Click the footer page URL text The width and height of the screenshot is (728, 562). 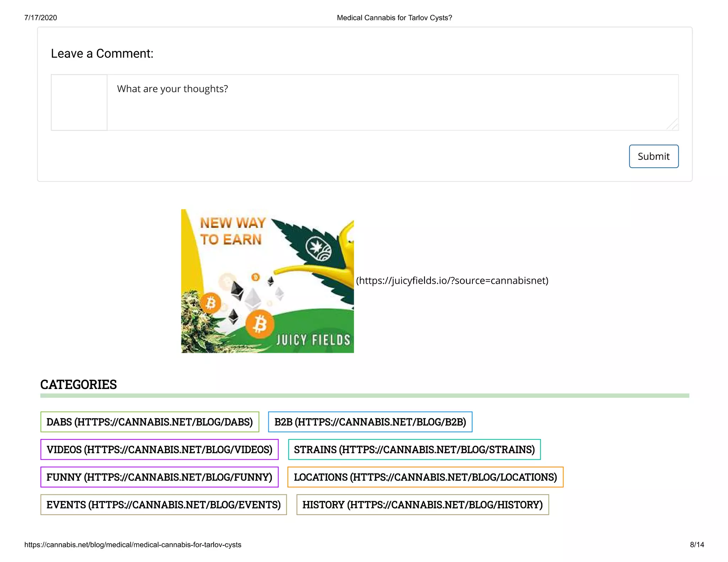133,545
